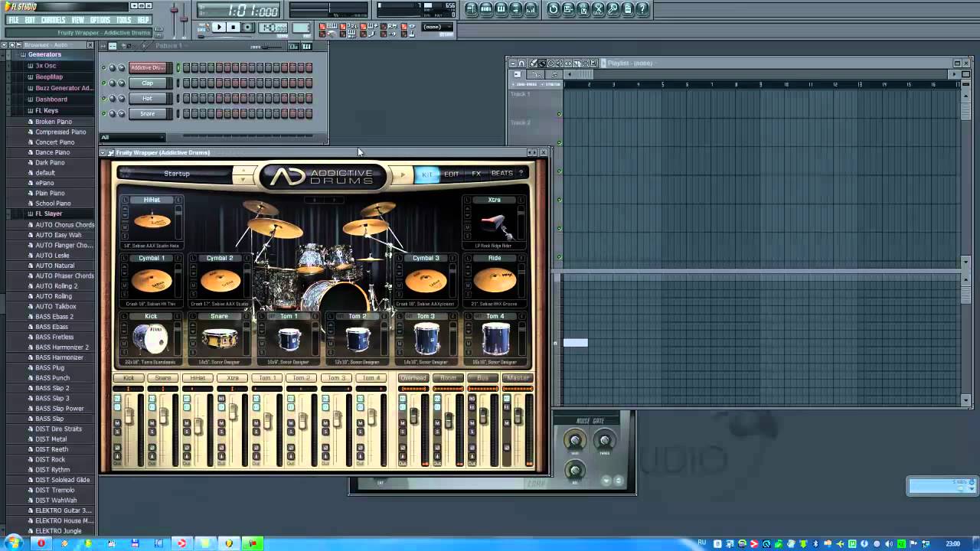Click the Kick drum image
Viewport: 980px width, 551px height.
(x=151, y=339)
